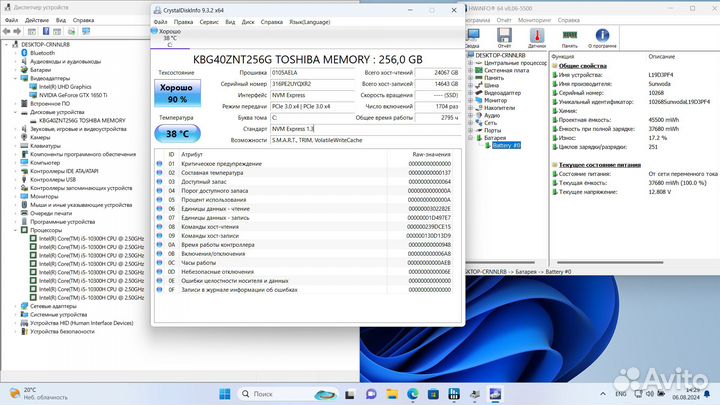This screenshot has height=405, width=720.
Task: Expand Центральные процессоры node in HWiNFO
Action: (x=470, y=63)
